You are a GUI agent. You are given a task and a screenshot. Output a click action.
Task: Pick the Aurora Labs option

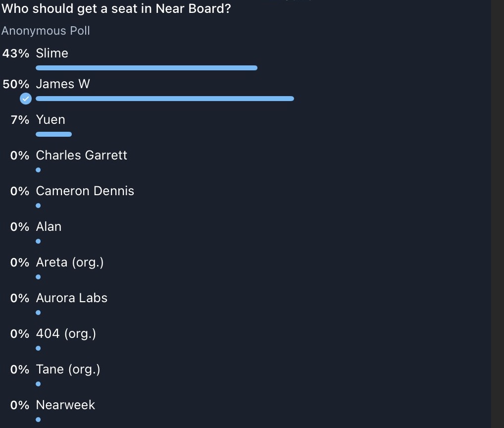tap(72, 298)
